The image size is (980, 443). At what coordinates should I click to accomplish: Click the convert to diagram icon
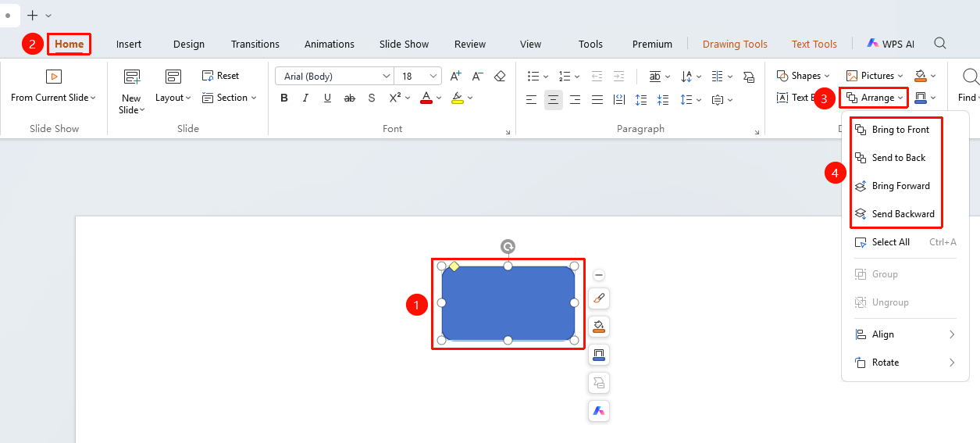(749, 76)
